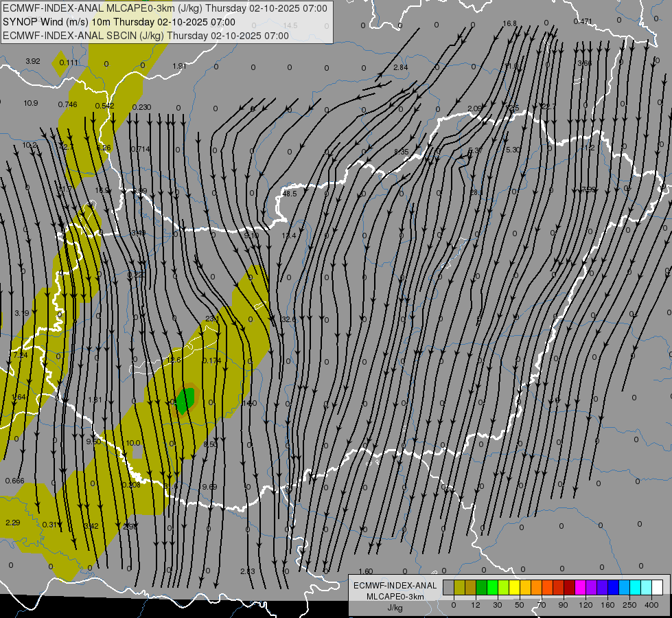Click the map value '23.1'
The image size is (672, 618).
[x=212, y=319]
